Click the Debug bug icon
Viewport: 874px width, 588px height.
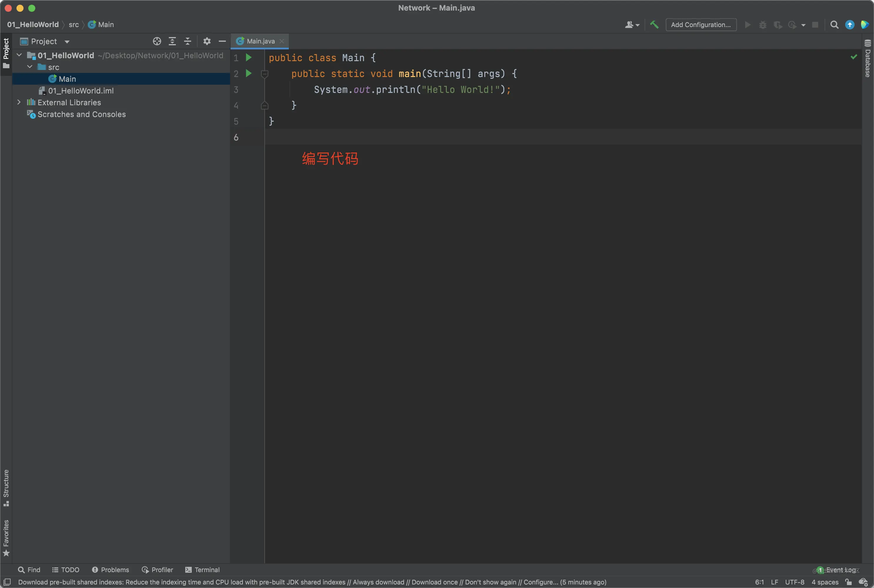[763, 25]
